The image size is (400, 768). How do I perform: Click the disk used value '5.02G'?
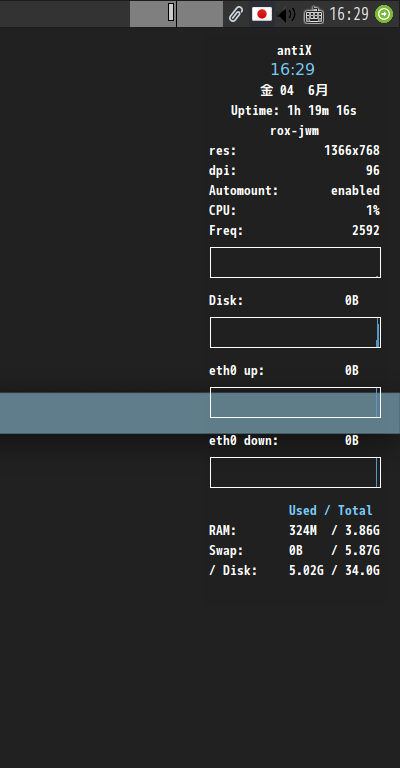pos(306,571)
